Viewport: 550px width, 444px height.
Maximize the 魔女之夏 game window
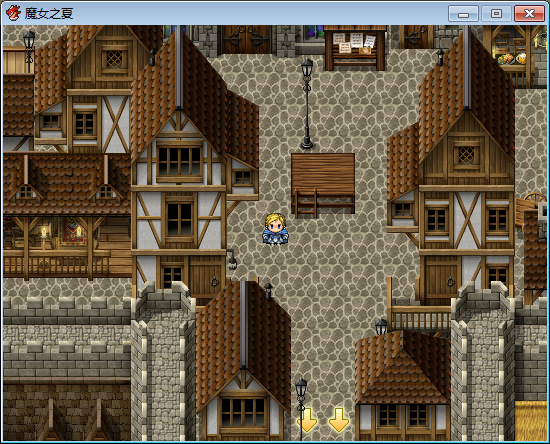tap(496, 14)
